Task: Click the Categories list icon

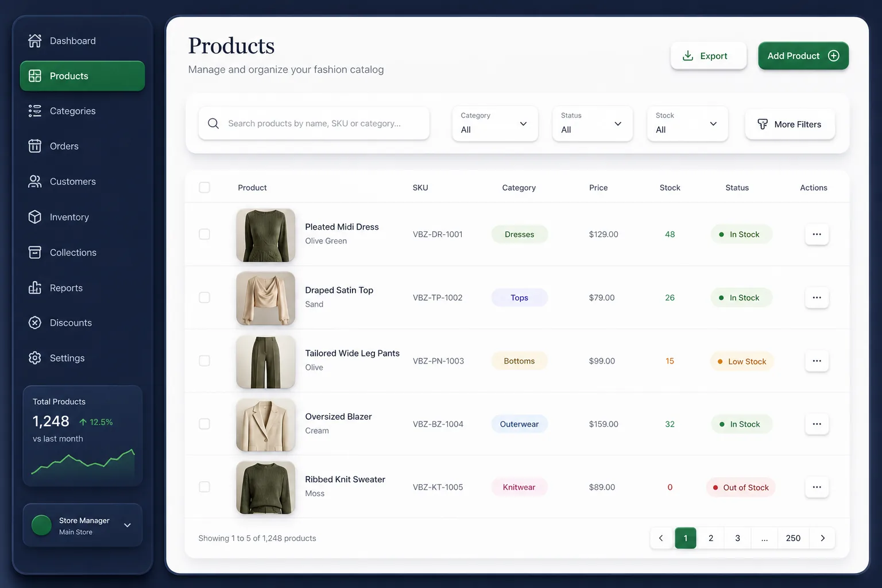Action: pos(35,111)
